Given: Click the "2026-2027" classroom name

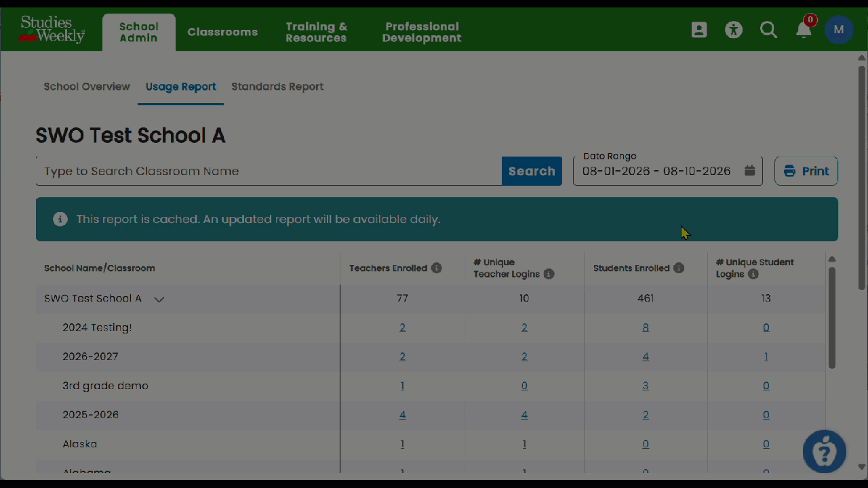Looking at the screenshot, I should [x=90, y=357].
